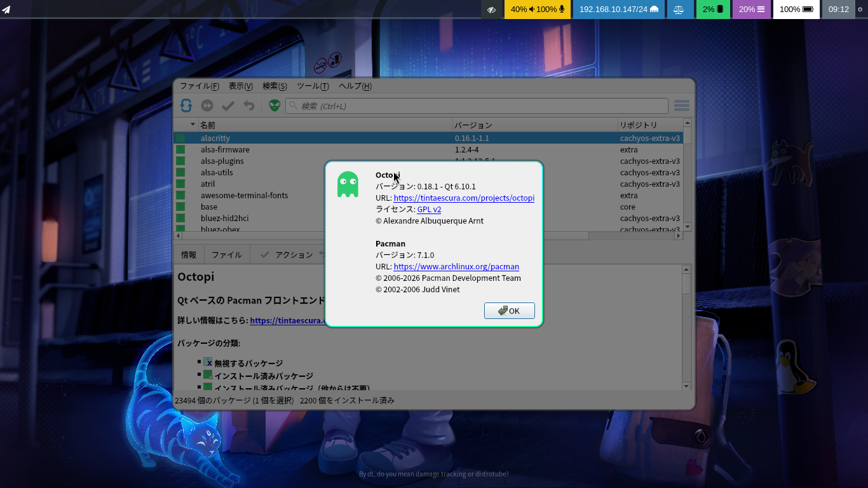Open the archlinux.org/pacman link
This screenshot has width=868, height=488.
[456, 266]
